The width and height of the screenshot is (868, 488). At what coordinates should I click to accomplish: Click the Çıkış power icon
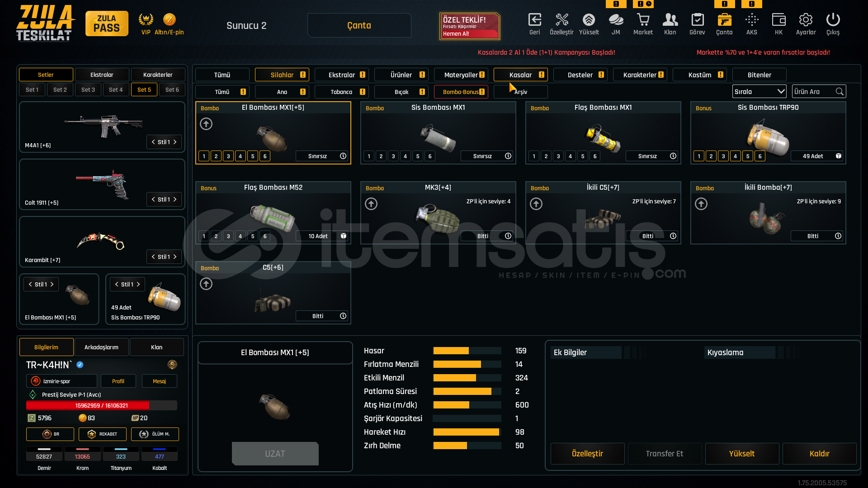[833, 20]
